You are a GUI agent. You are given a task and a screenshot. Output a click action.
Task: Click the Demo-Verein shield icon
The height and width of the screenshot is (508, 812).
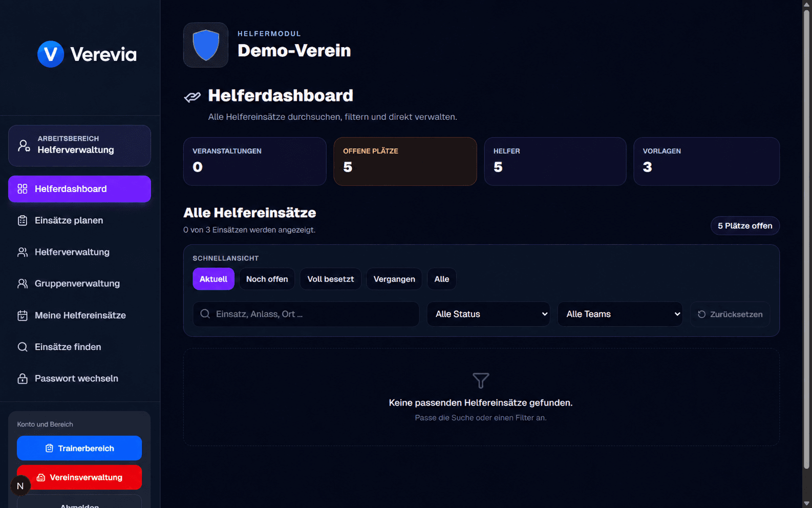click(206, 45)
